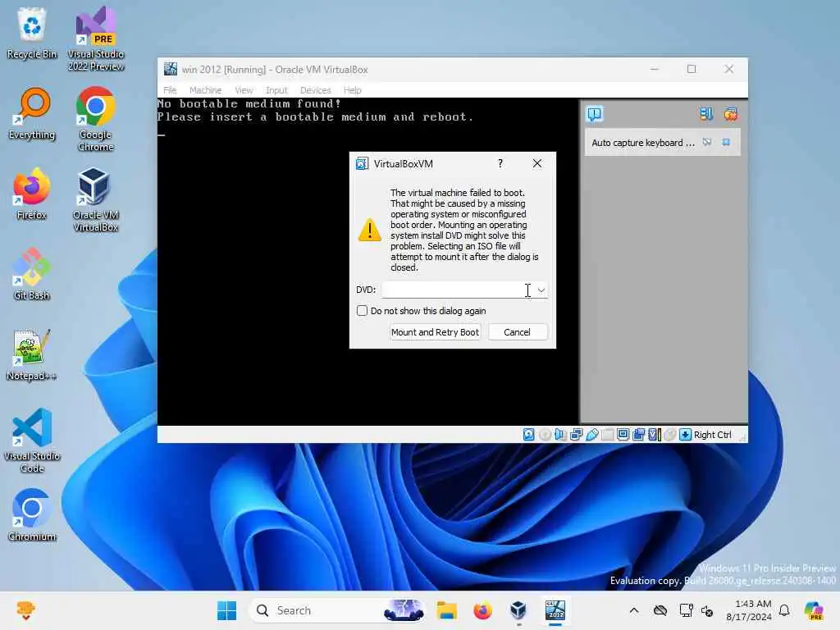Click the shared folders indicator in status bar

click(607, 435)
